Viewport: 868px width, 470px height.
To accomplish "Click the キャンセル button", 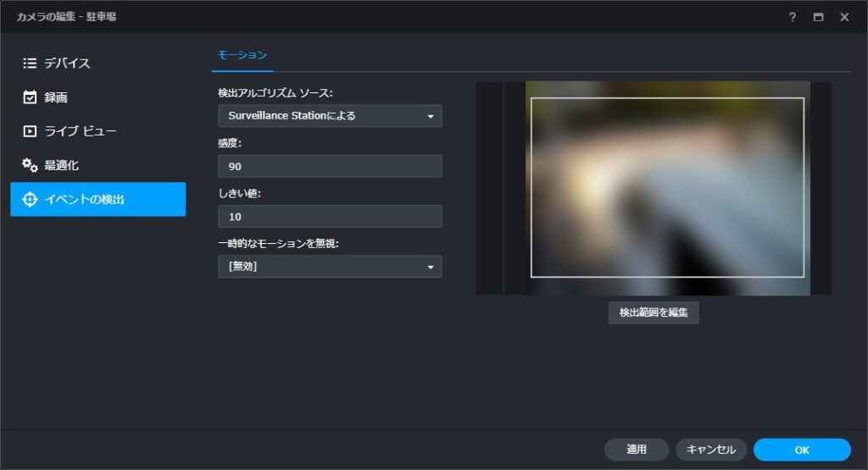I will click(x=711, y=450).
